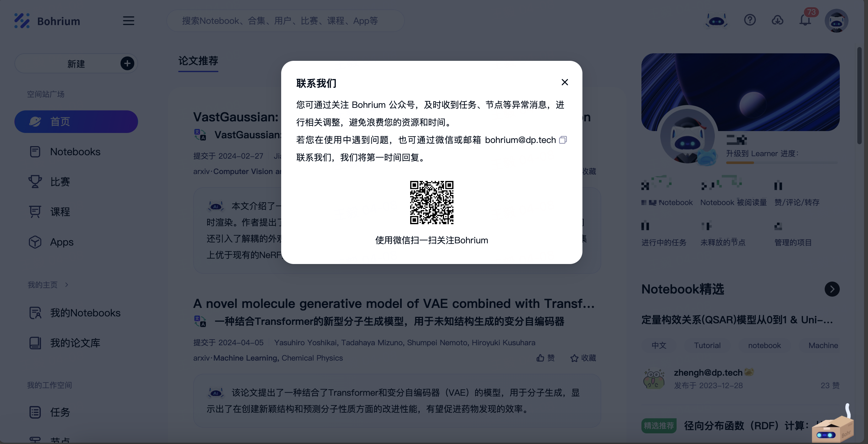Select the notebook tag
868x444 pixels.
point(764,345)
